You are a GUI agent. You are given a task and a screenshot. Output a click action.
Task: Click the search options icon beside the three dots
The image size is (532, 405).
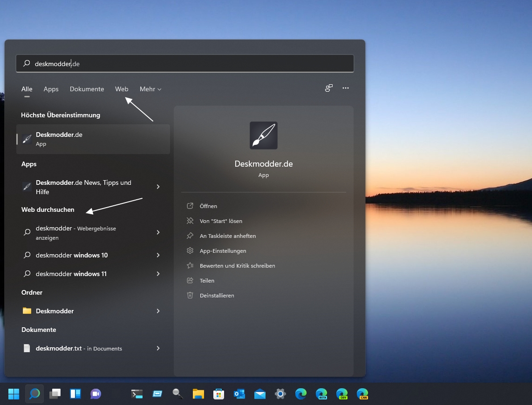[x=329, y=88]
